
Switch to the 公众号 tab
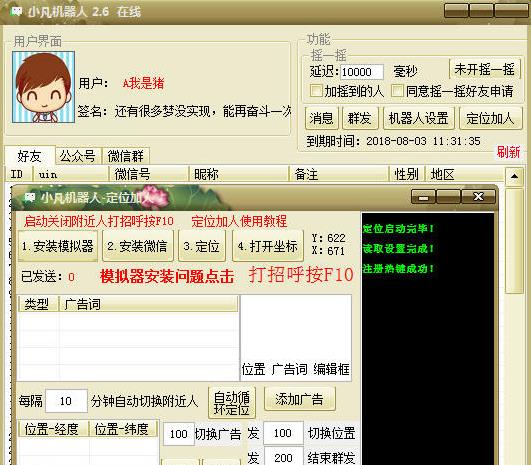(x=78, y=156)
